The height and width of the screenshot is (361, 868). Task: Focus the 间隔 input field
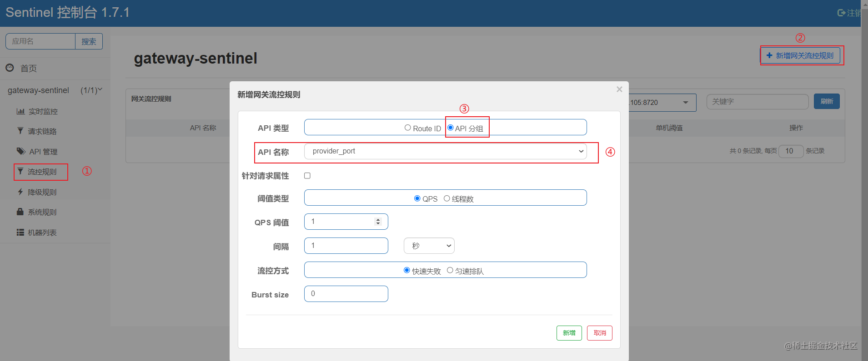point(346,246)
